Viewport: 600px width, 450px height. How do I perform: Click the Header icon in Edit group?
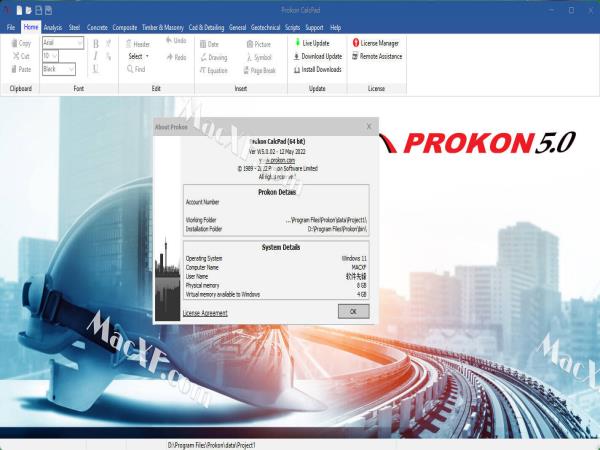pos(129,44)
